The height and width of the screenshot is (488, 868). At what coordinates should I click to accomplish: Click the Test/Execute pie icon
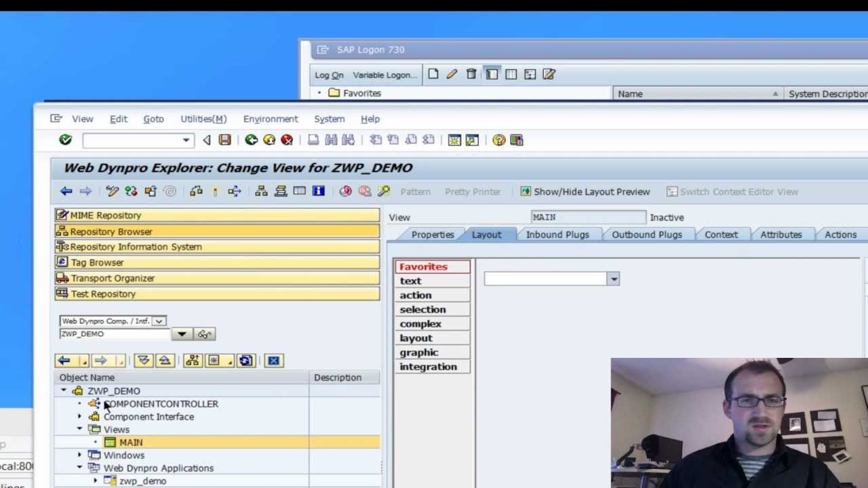[345, 191]
